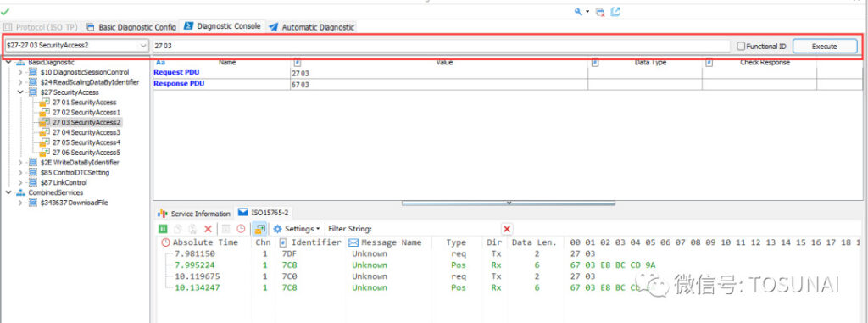Click the envelope icon in Message Name header
The width and height of the screenshot is (868, 323).
point(353,242)
